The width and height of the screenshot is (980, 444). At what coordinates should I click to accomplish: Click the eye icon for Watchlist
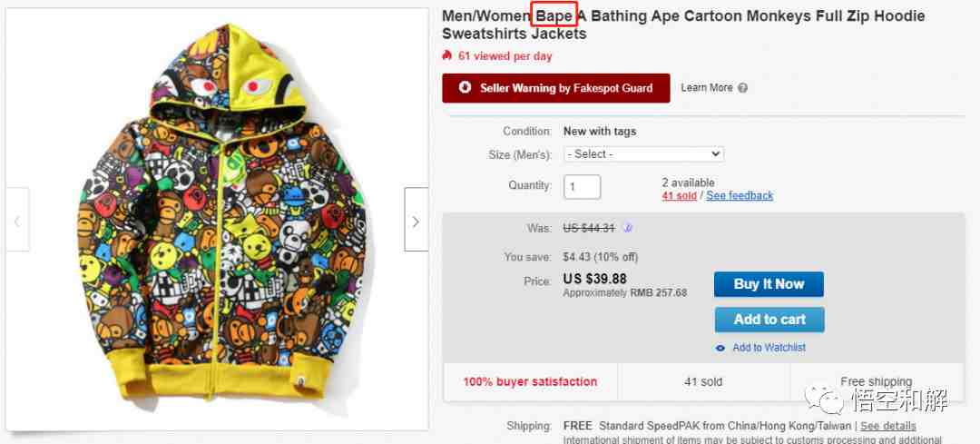point(720,348)
